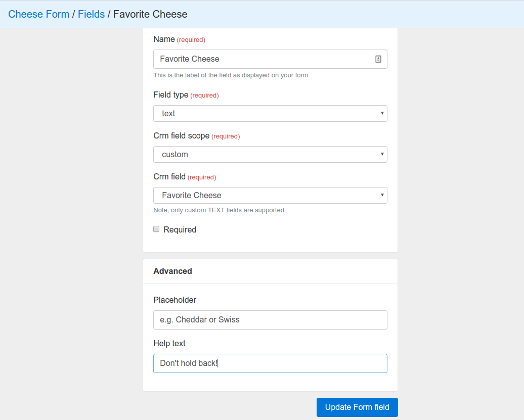Click the Favorite Cheese breadcrumb title
Viewport: 524px width, 420px height.
tap(150, 14)
